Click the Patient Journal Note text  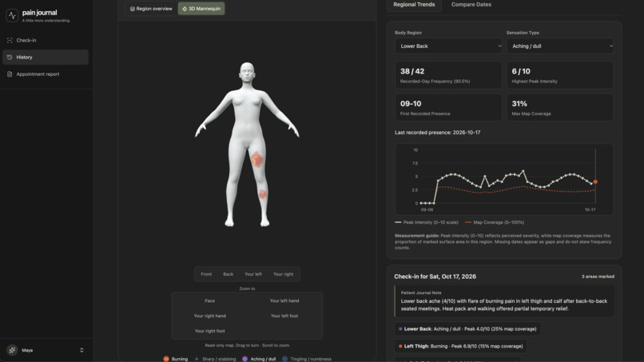point(504,305)
